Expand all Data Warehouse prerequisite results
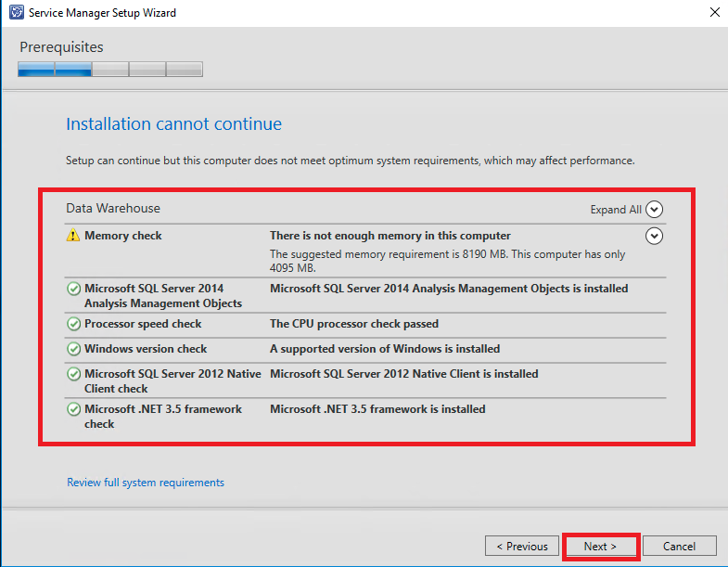 [x=654, y=210]
